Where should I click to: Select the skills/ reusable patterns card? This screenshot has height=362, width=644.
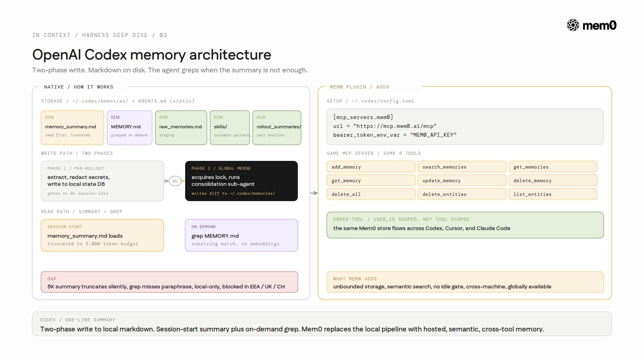point(230,128)
